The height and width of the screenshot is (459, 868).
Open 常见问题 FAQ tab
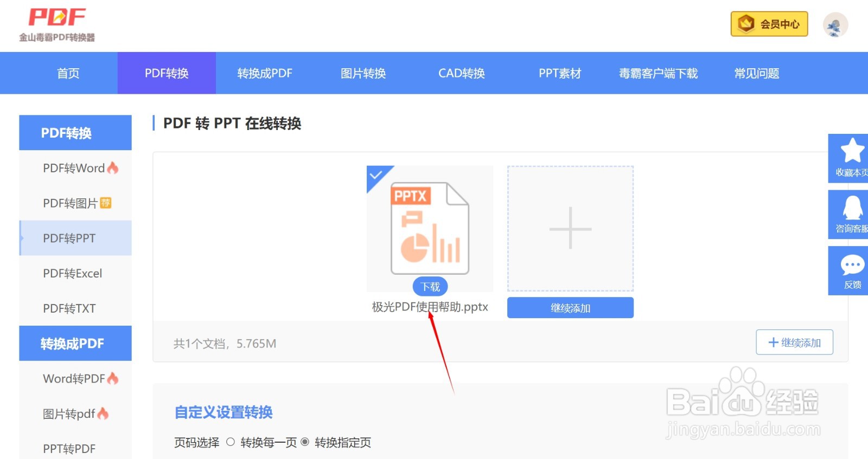[757, 73]
